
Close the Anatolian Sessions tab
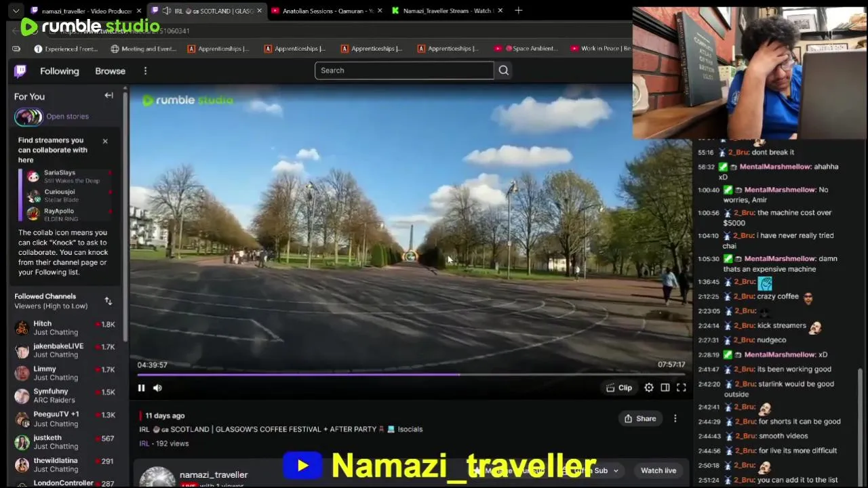[x=379, y=11]
